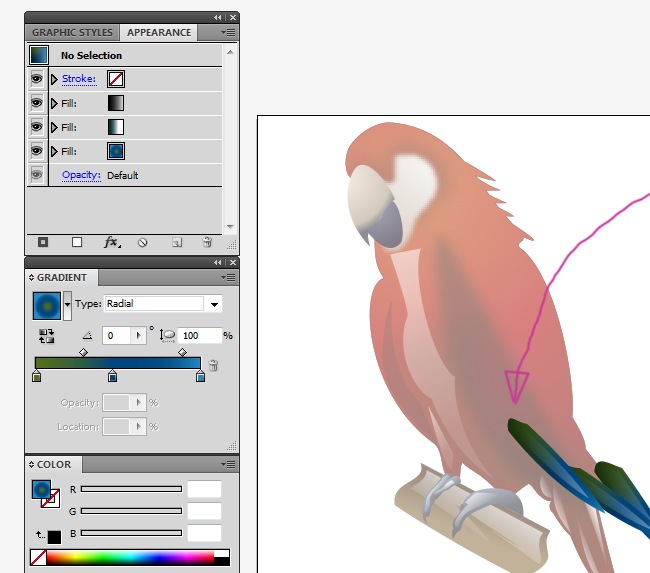The height and width of the screenshot is (573, 650).
Task: Open the Gradient panel flyout menu
Action: click(x=230, y=277)
